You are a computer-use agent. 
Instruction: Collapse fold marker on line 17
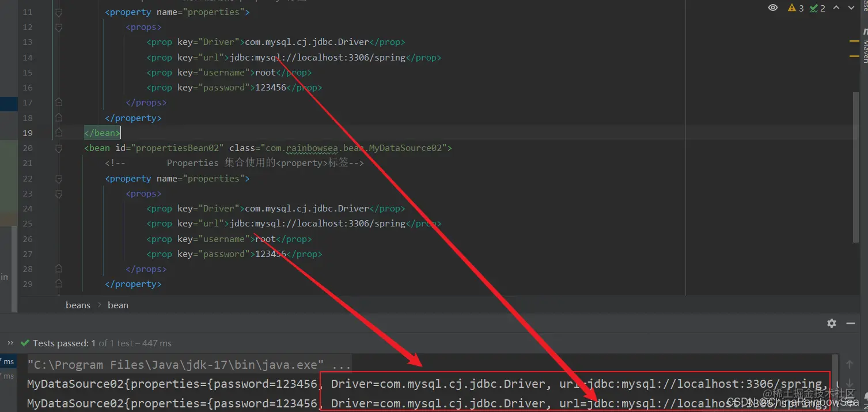coord(59,103)
